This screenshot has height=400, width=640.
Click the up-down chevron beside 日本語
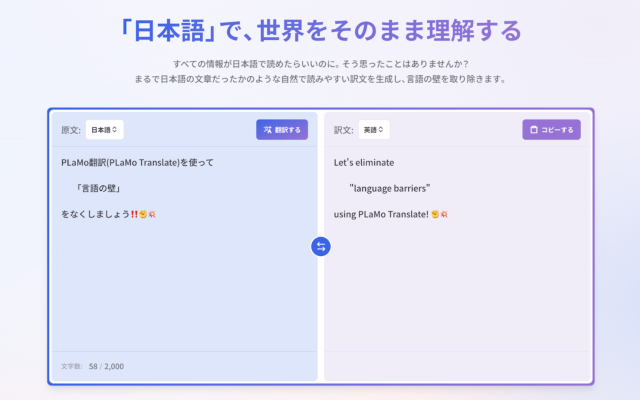click(116, 130)
